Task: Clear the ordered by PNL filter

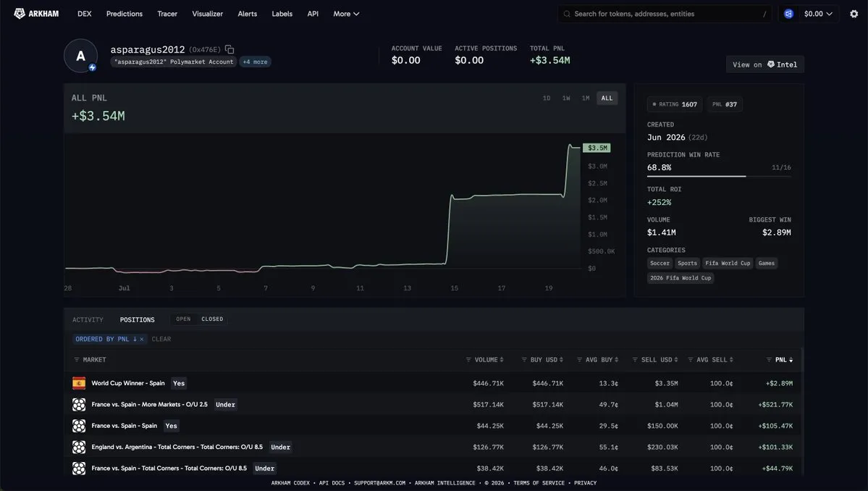Action: [142, 340]
